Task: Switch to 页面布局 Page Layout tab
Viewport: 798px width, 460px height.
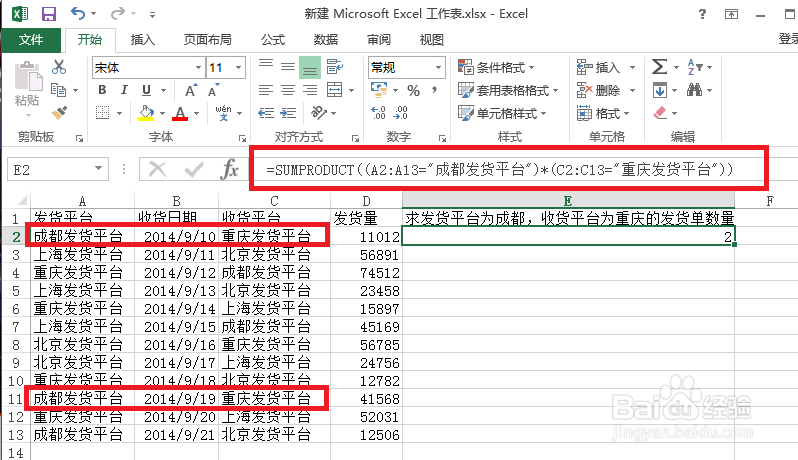Action: coord(208,40)
